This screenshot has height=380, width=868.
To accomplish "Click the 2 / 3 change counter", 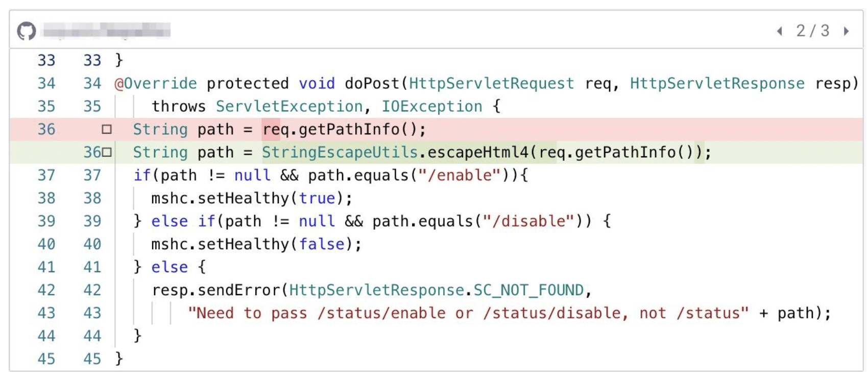I will [813, 31].
